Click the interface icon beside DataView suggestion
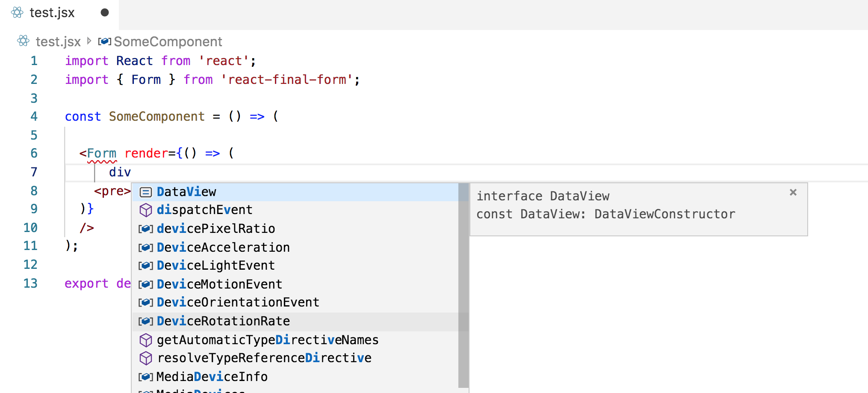Viewport: 868px width, 393px height. [145, 192]
